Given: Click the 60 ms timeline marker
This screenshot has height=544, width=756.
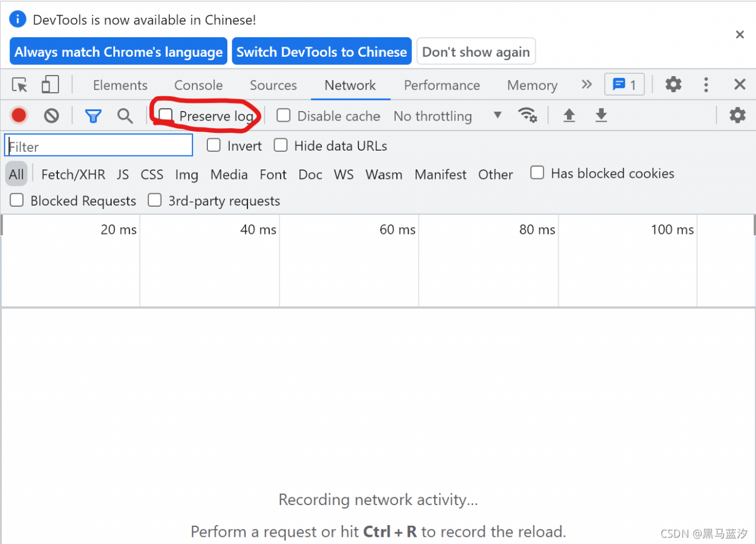Looking at the screenshot, I should point(397,230).
